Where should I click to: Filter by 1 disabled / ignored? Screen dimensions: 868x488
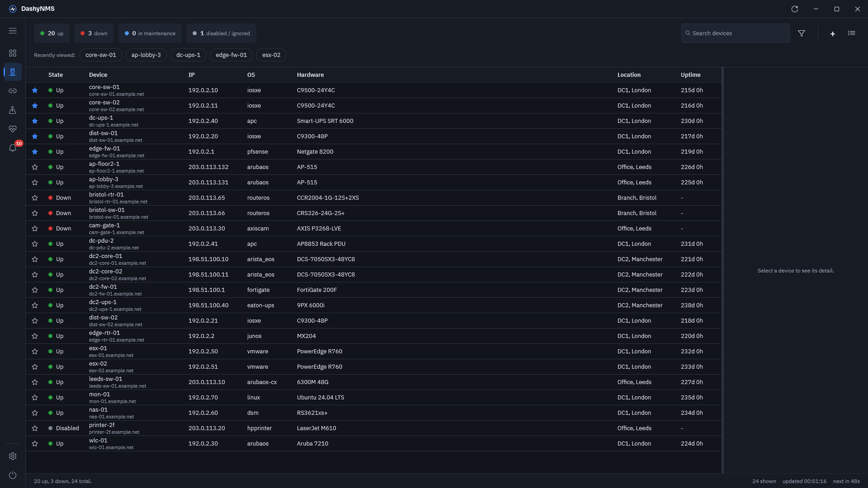(221, 33)
